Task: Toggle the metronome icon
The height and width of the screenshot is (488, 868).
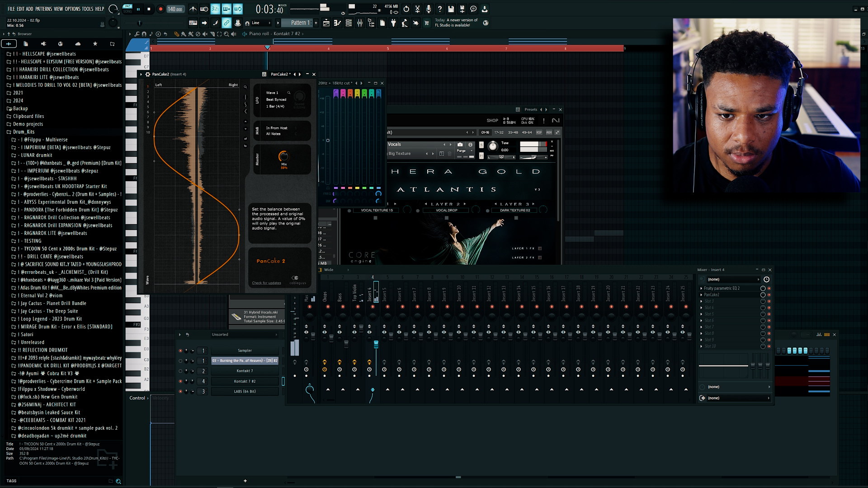Action: (193, 9)
